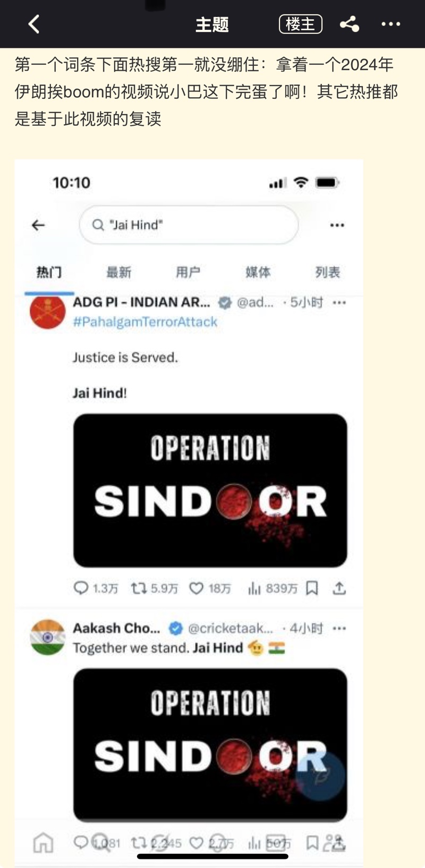Tap the back arrow in top bar
This screenshot has width=425, height=868.
click(34, 24)
